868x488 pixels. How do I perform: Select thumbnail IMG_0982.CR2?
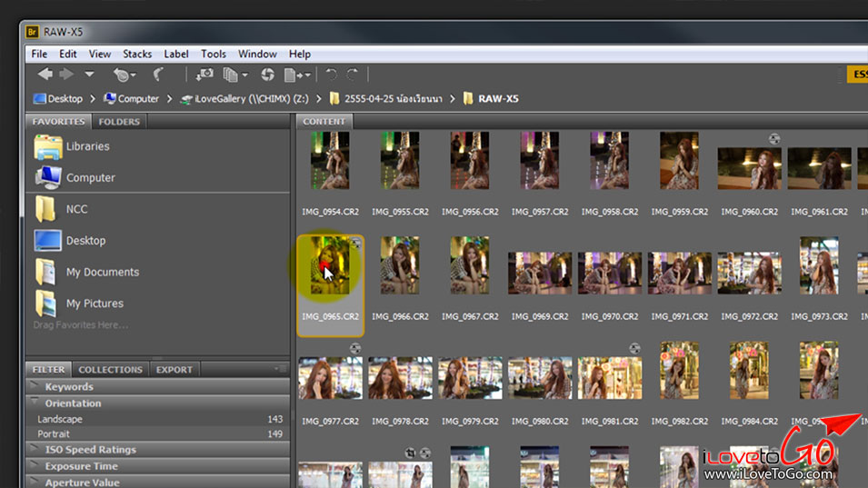pos(679,370)
